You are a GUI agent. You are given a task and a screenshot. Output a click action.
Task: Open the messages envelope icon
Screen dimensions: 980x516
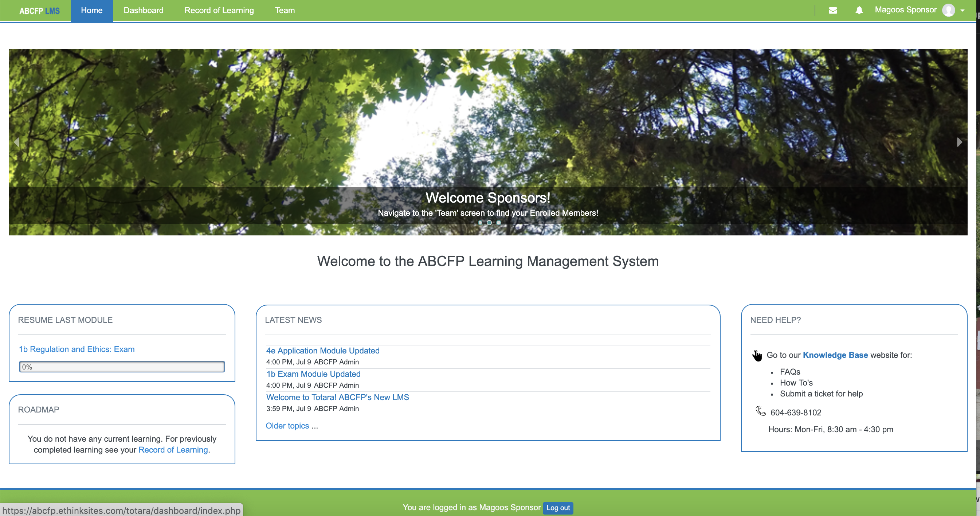click(x=833, y=11)
